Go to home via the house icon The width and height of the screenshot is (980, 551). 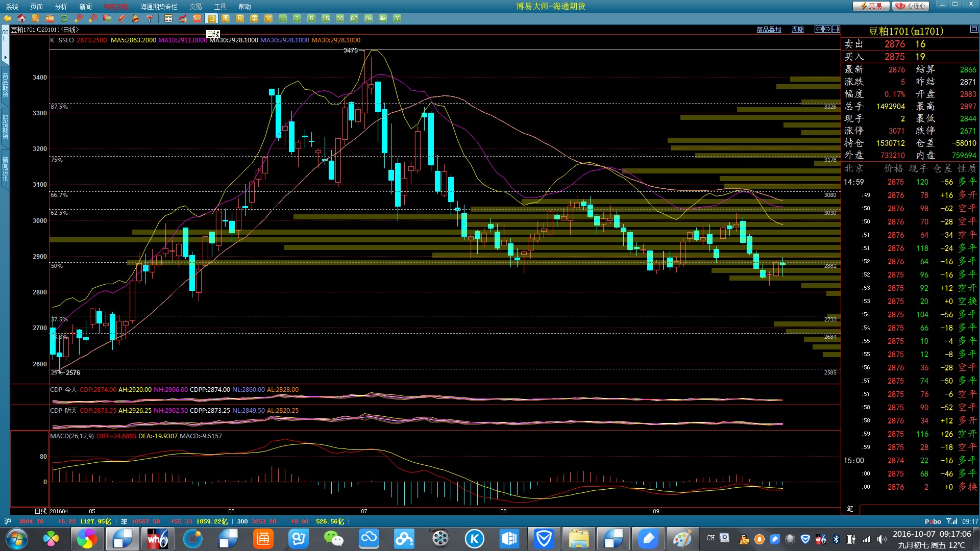pos(21,18)
